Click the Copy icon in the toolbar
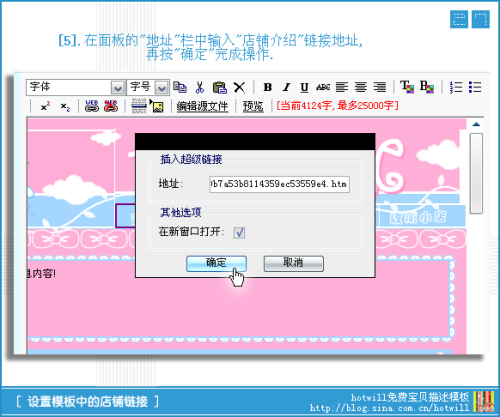500x417 pixels. [180, 87]
